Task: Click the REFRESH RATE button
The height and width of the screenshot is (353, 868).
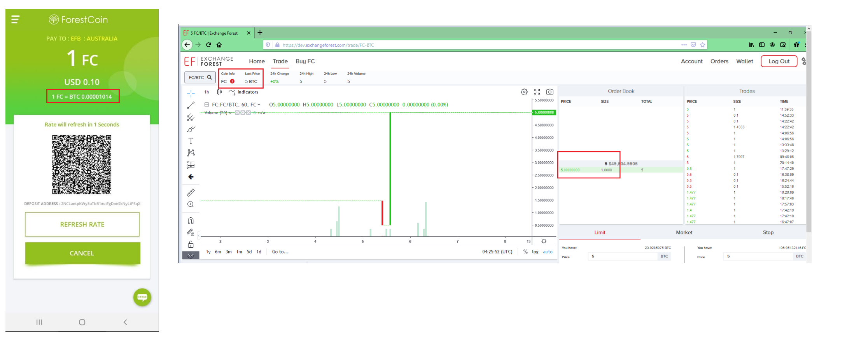Action: pos(82,224)
